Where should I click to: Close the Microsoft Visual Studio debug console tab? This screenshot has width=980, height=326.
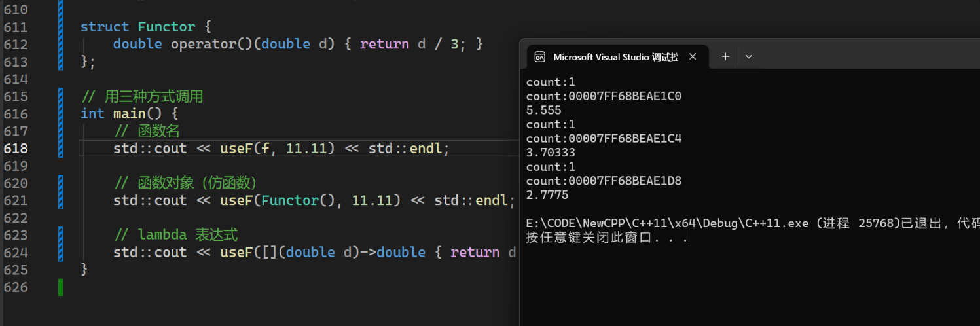click(x=693, y=57)
